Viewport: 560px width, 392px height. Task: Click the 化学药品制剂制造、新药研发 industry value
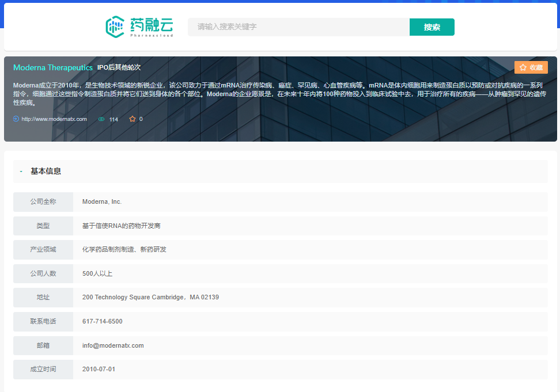pyautogui.click(x=124, y=250)
